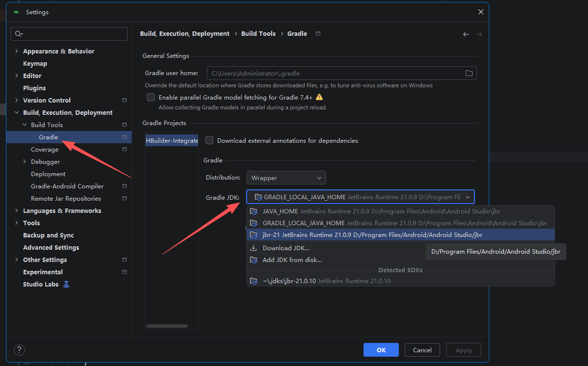Open Remote Jar Repositories settings

(66, 199)
